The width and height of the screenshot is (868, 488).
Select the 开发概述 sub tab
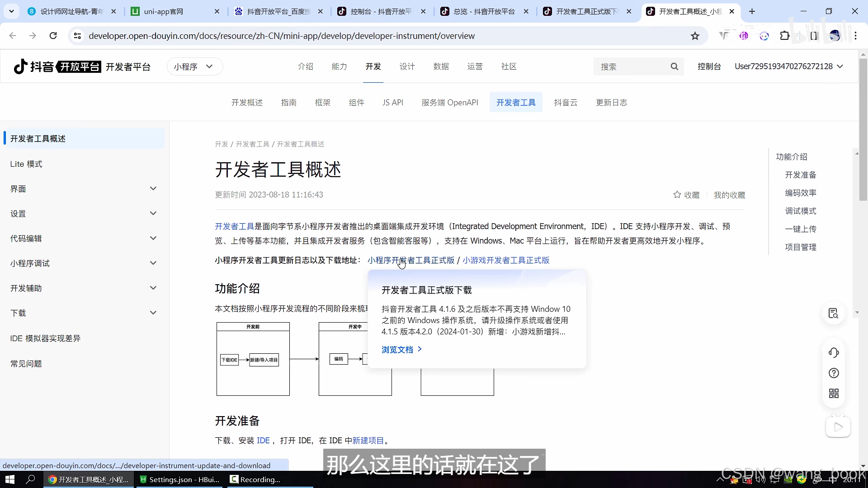[x=247, y=103]
